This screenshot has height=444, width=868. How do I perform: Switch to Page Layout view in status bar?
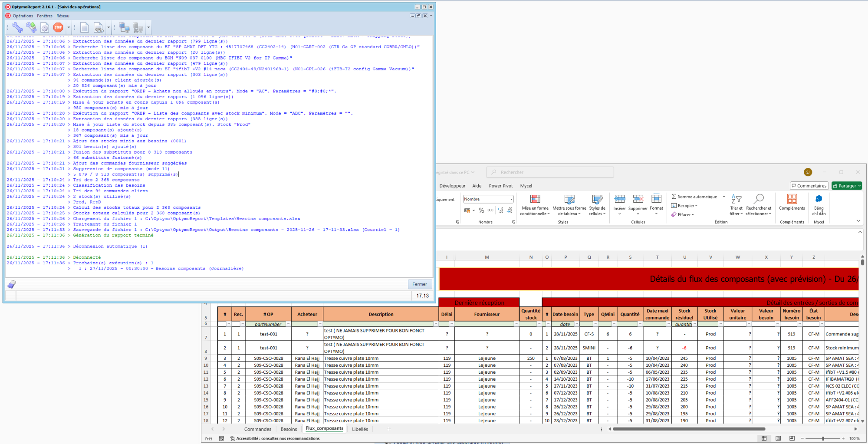point(778,438)
